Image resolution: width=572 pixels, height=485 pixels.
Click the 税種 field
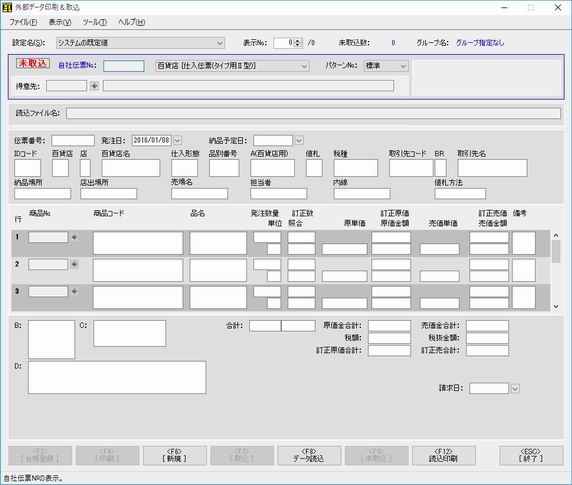point(355,168)
